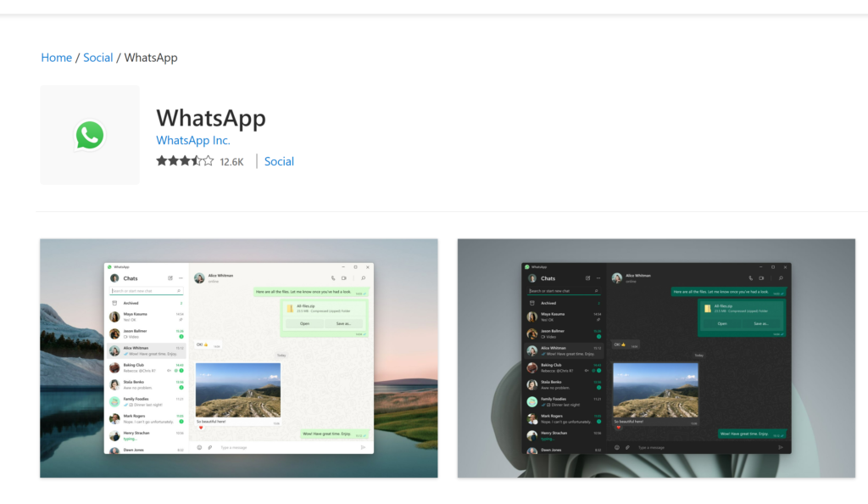Click the star rating showing 12.6K reviews

pyautogui.click(x=185, y=161)
